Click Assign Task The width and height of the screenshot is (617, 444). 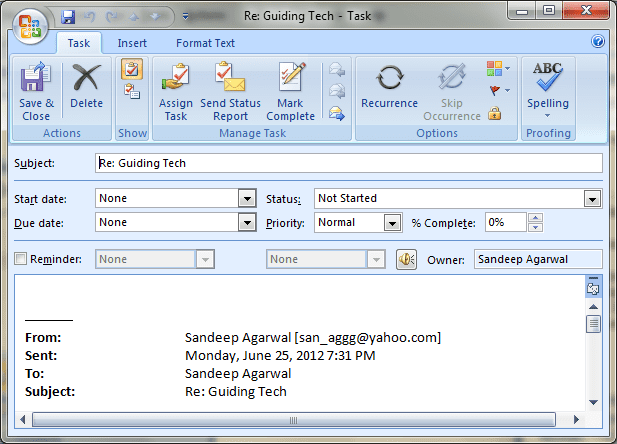[x=175, y=91]
